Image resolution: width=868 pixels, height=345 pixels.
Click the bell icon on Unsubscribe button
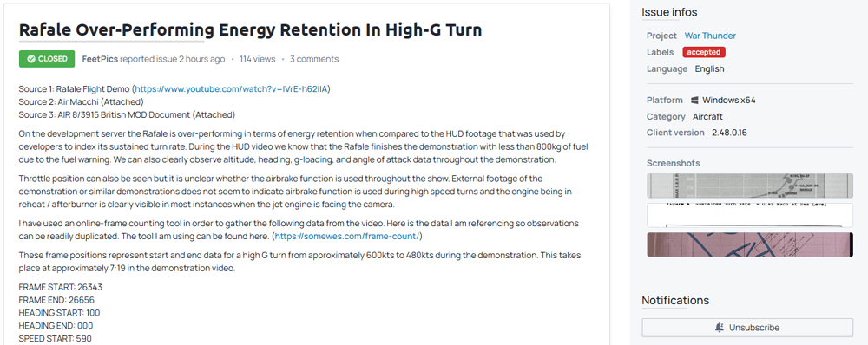coord(720,328)
